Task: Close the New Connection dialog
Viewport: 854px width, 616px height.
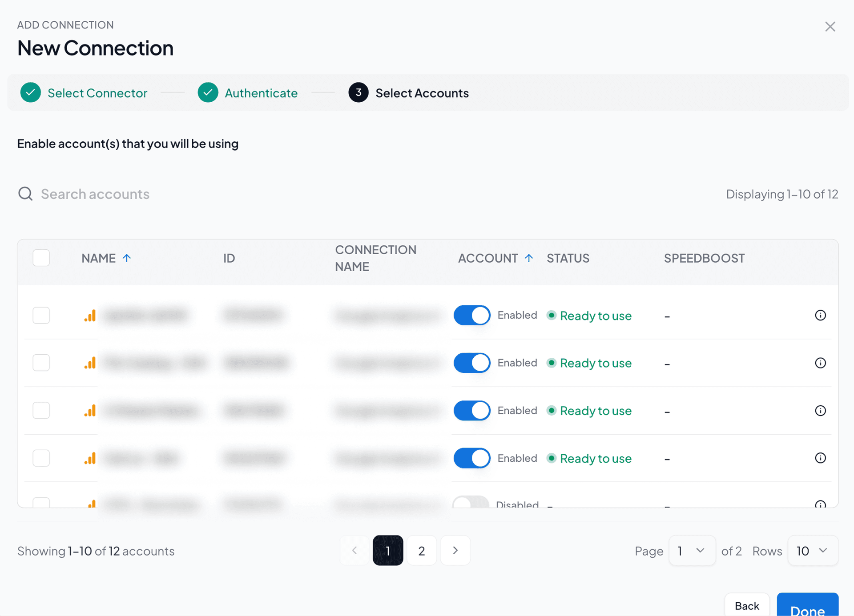Action: pyautogui.click(x=830, y=27)
